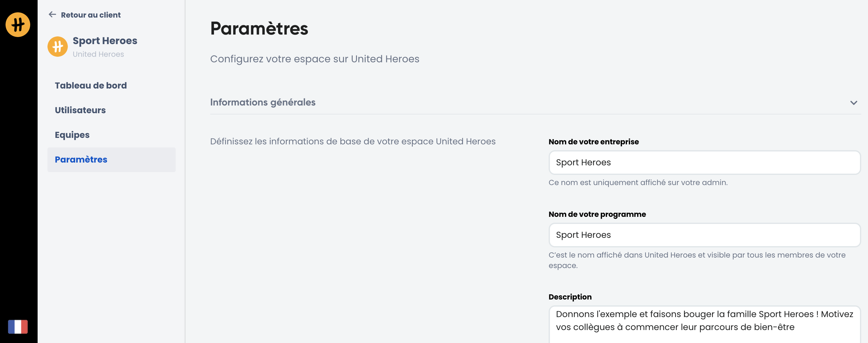Click the orange Sport Heroes client avatar
This screenshot has width=868, height=343.
click(58, 47)
